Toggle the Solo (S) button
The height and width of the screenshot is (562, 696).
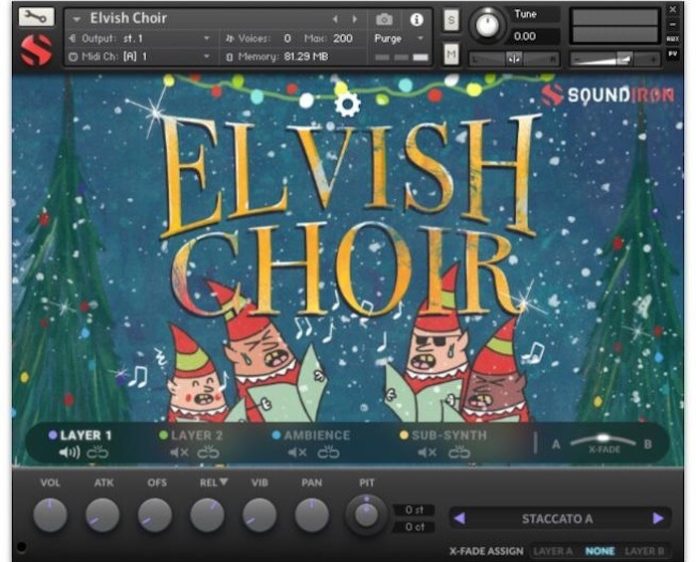tap(451, 20)
